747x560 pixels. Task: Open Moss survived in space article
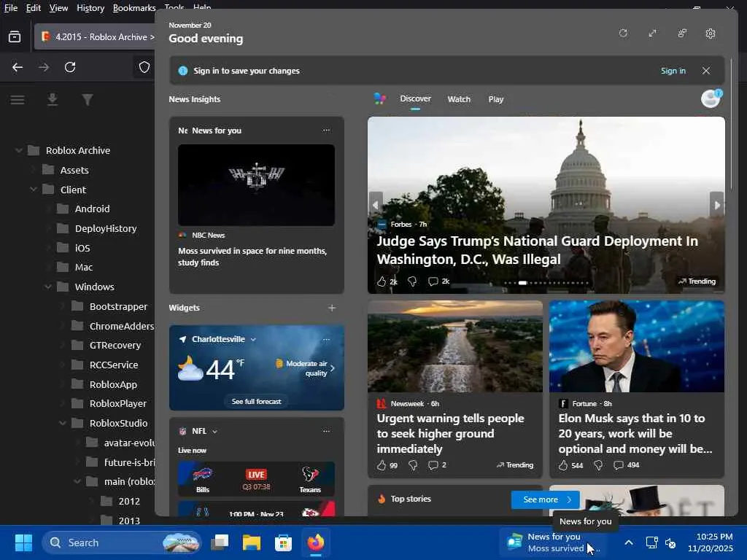click(252, 257)
